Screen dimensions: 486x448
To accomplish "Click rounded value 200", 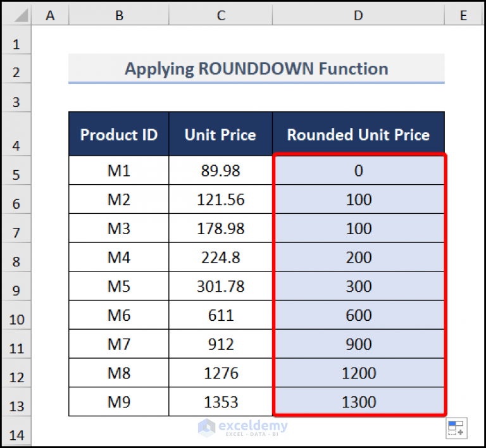I will [358, 257].
